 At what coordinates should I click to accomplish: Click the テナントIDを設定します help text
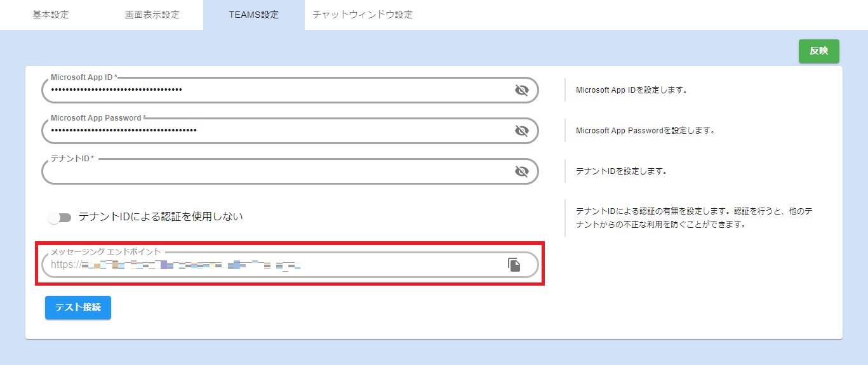620,171
